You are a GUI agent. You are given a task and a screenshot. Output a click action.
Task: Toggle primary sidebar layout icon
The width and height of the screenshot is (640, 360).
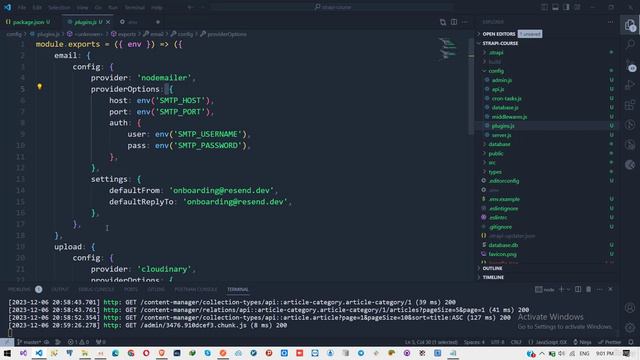[x=544, y=7]
